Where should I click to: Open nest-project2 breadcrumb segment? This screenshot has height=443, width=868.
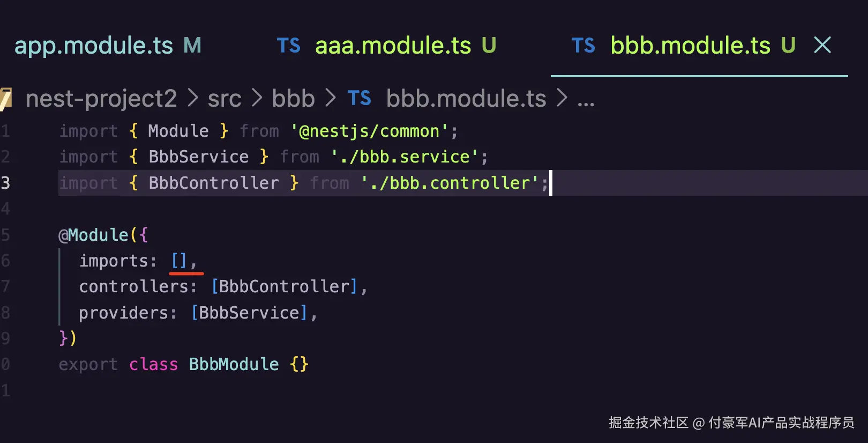[x=101, y=99]
